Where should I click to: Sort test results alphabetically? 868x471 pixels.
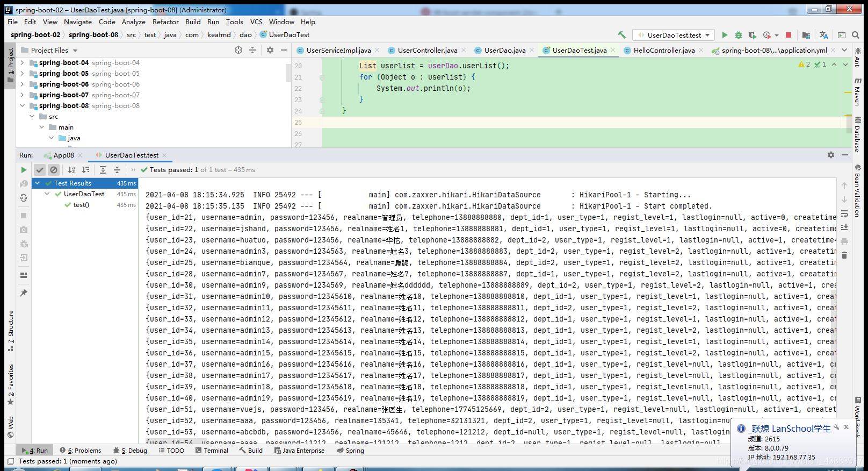pyautogui.click(x=71, y=170)
